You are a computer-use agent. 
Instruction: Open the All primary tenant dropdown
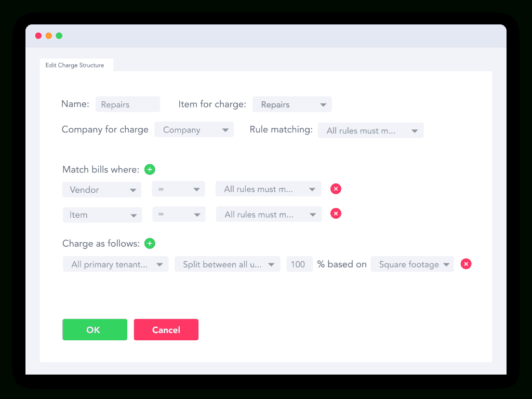coord(116,264)
